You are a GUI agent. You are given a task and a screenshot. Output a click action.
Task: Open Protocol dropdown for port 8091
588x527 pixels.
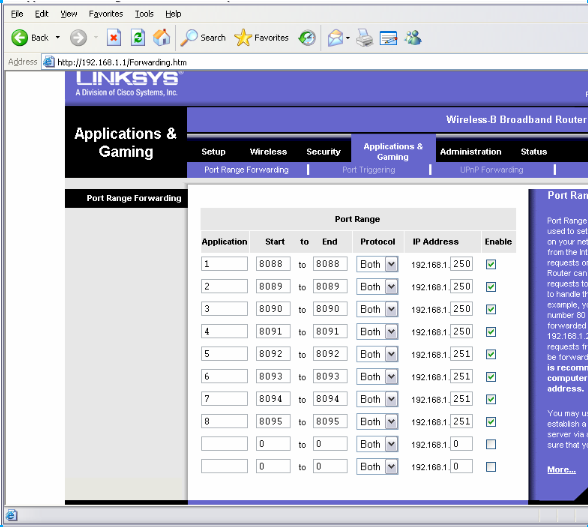tap(377, 332)
